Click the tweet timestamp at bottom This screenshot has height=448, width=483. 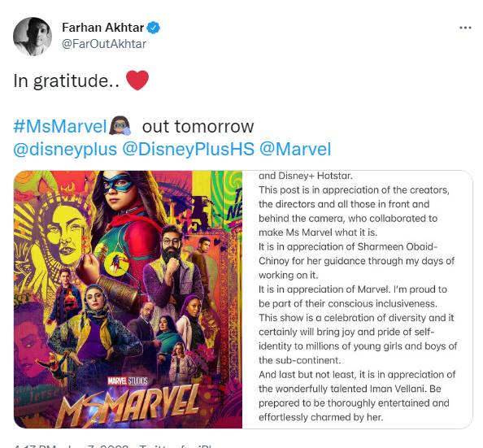click(x=71, y=446)
